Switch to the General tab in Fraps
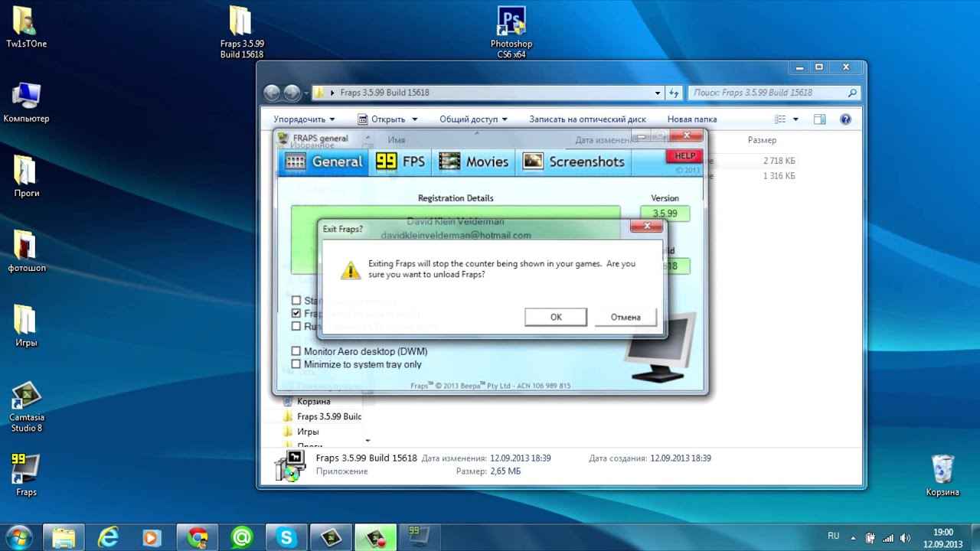Image resolution: width=980 pixels, height=551 pixels. coord(323,161)
